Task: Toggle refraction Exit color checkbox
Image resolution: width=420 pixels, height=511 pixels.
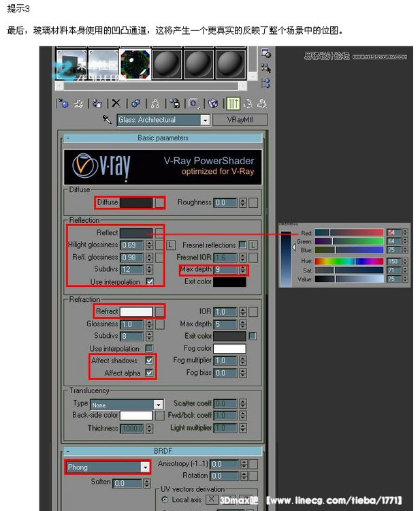Action: [x=253, y=336]
